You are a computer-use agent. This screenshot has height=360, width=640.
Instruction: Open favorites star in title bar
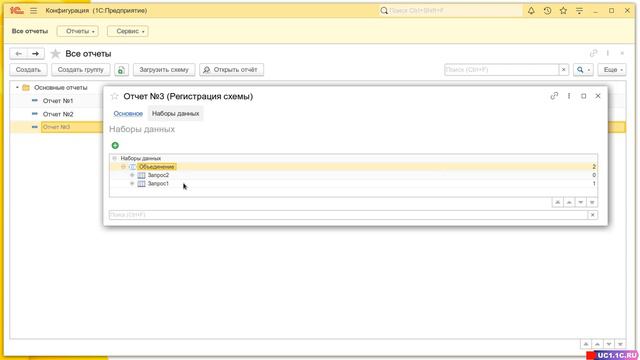tap(563, 11)
